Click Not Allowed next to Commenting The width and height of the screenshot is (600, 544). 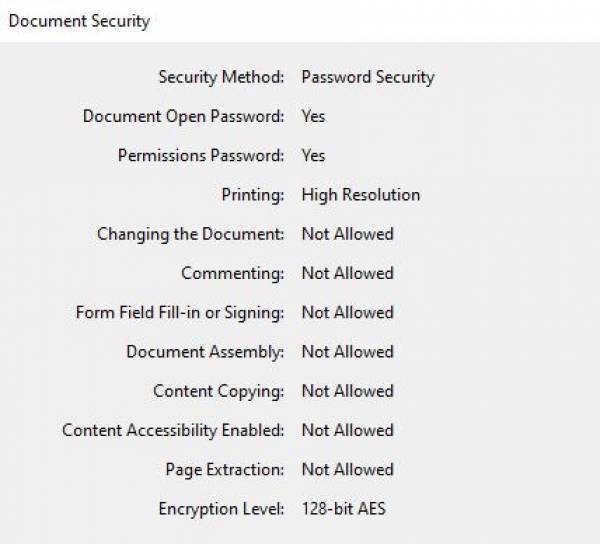(x=347, y=273)
